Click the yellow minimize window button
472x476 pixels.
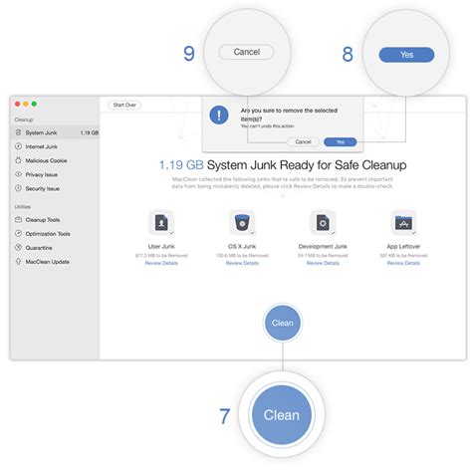[26, 104]
